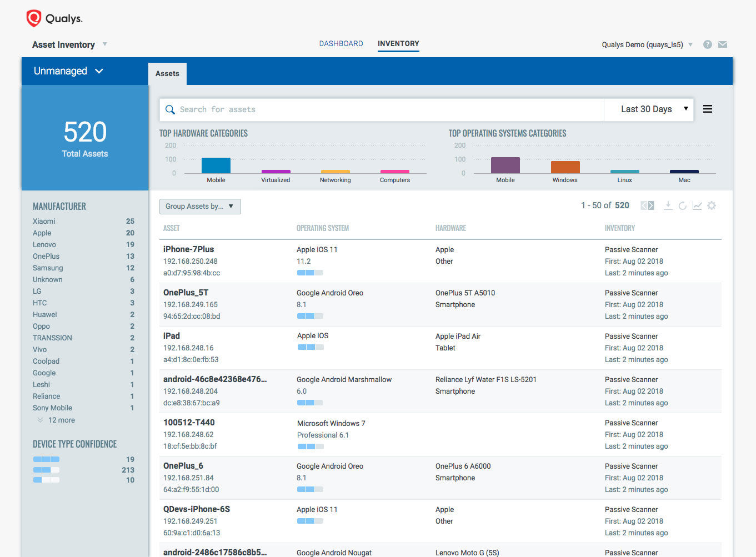Screen dimensions: 756x557
Task: Click the Qualys logo
Action: (54, 18)
